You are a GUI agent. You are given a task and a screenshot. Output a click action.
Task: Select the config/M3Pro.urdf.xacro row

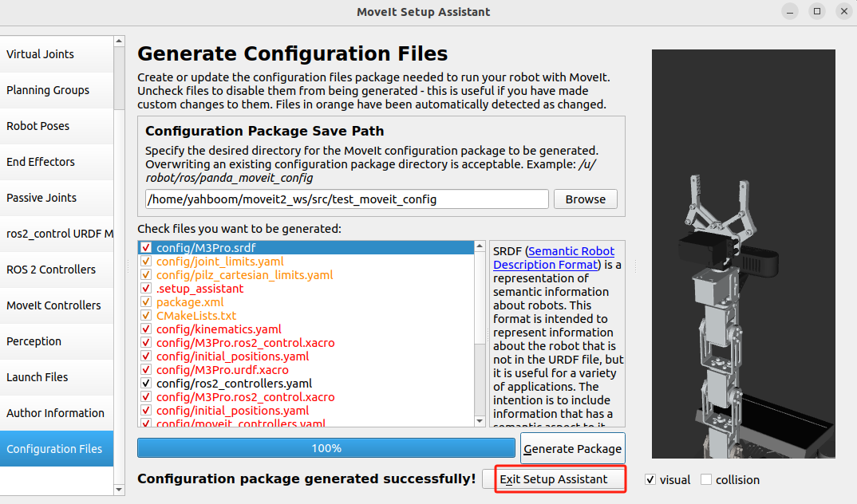tap(306, 370)
